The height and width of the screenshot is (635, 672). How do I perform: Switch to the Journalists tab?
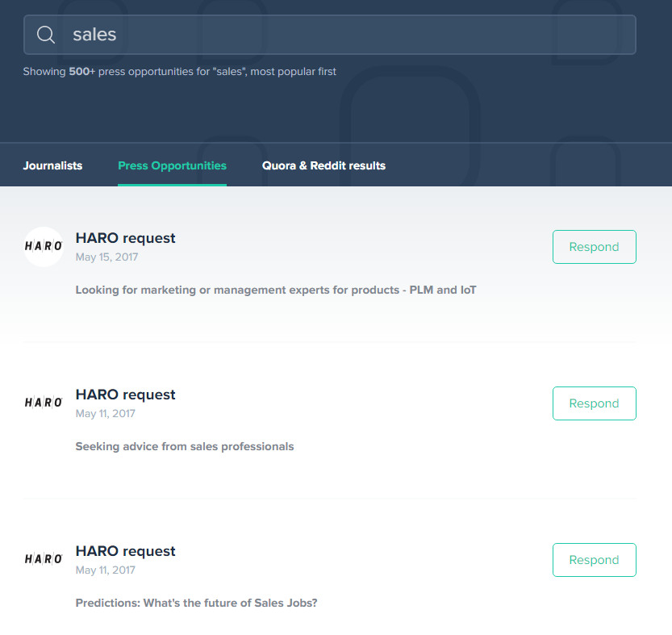52,166
